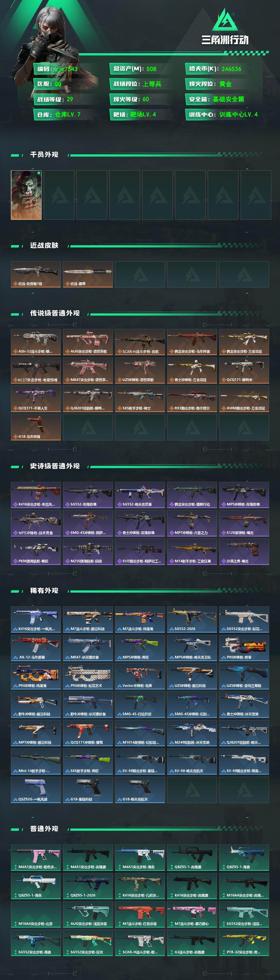
Task: Open the M14射手步枪-工业狂潮 skin tile
Action: point(192,552)
